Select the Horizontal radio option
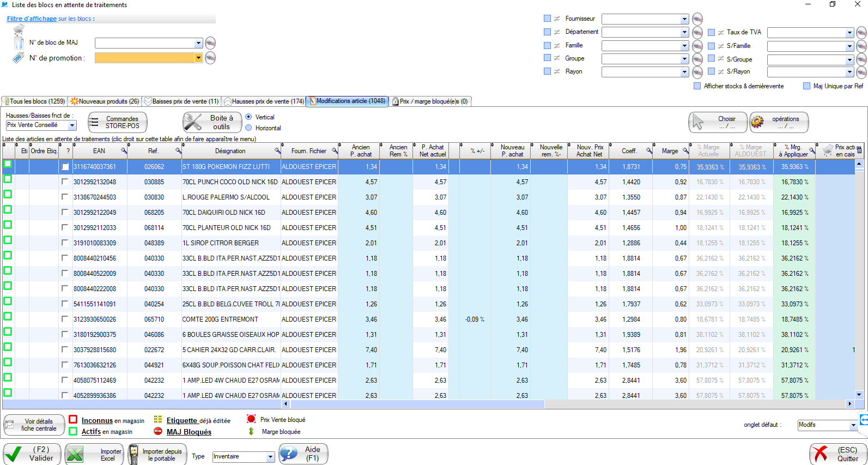Image resolution: width=868 pixels, height=465 pixels. point(248,128)
